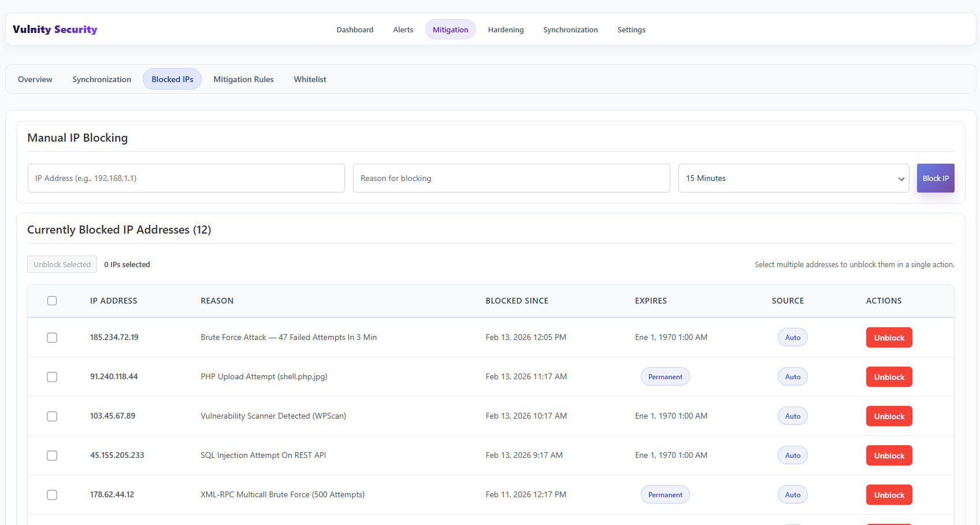Unblock IP 103.45.67.89

[889, 416]
